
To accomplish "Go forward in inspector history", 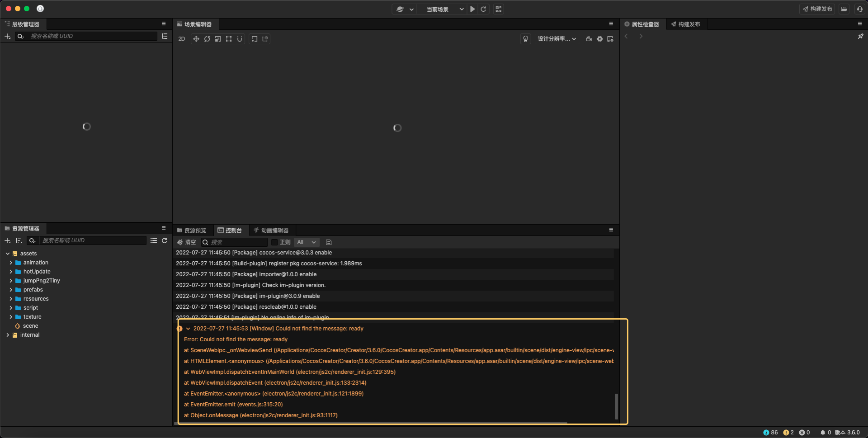I will click(641, 36).
